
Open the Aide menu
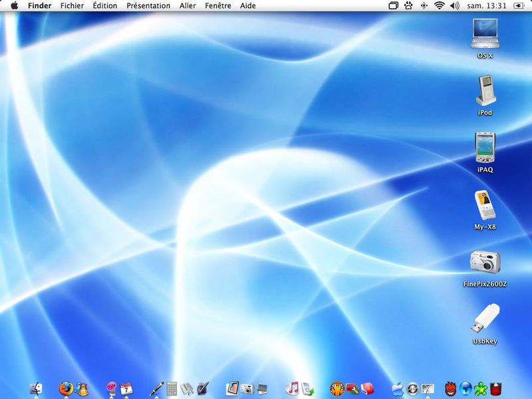point(247,6)
